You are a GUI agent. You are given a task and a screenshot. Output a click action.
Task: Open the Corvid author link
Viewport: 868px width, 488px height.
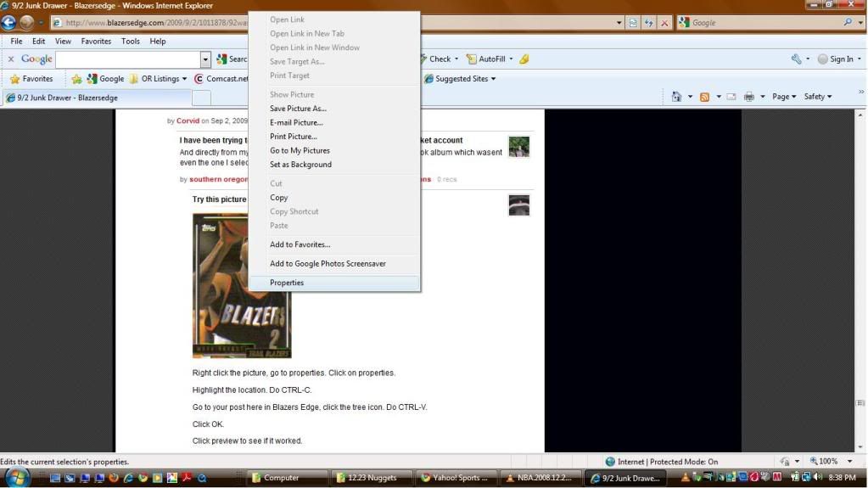coord(188,121)
